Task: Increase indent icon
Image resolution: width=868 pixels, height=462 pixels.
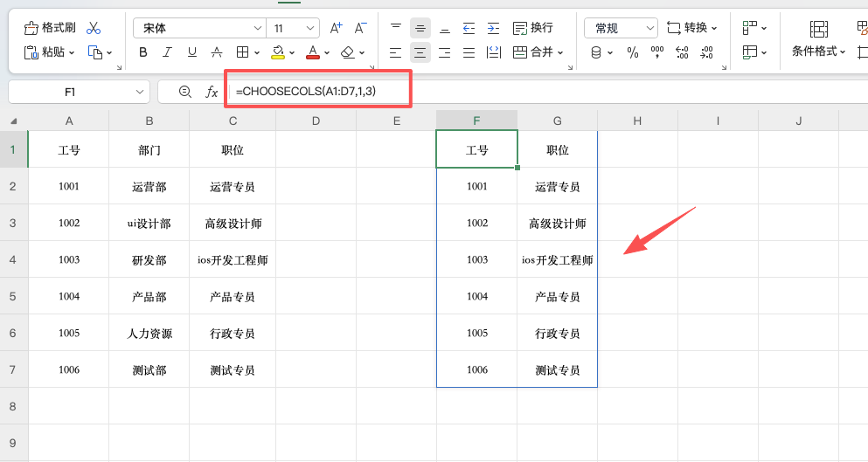Action: [x=493, y=28]
